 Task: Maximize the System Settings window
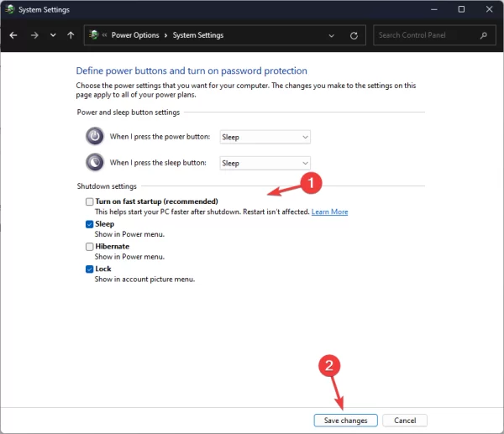click(461, 9)
